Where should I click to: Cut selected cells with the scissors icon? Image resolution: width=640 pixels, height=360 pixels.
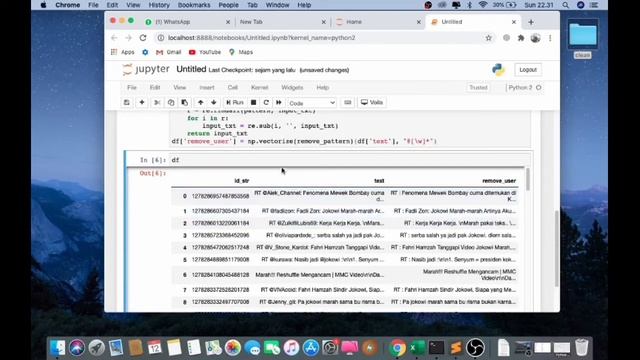pos(157,102)
